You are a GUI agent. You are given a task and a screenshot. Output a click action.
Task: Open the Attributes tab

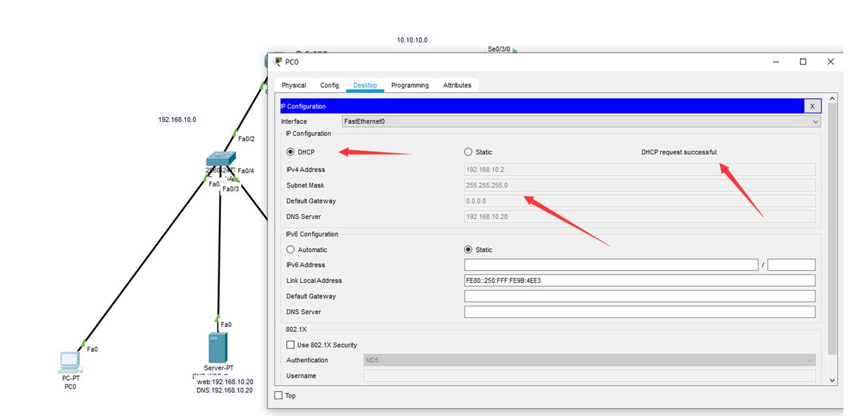point(457,85)
